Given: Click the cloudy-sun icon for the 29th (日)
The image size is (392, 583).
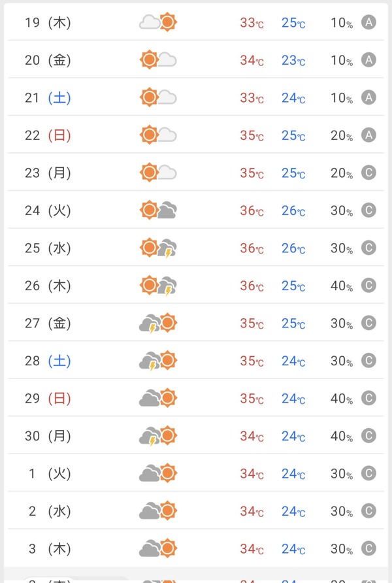Looking at the screenshot, I should point(158,398).
